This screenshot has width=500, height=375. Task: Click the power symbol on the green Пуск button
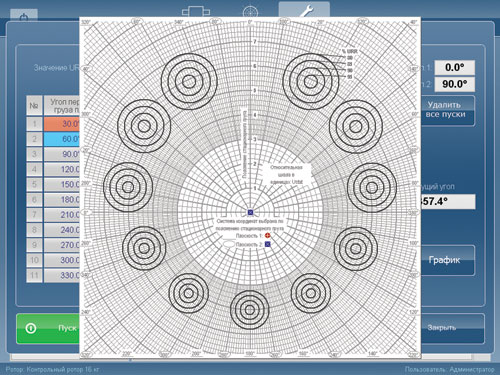click(x=31, y=328)
